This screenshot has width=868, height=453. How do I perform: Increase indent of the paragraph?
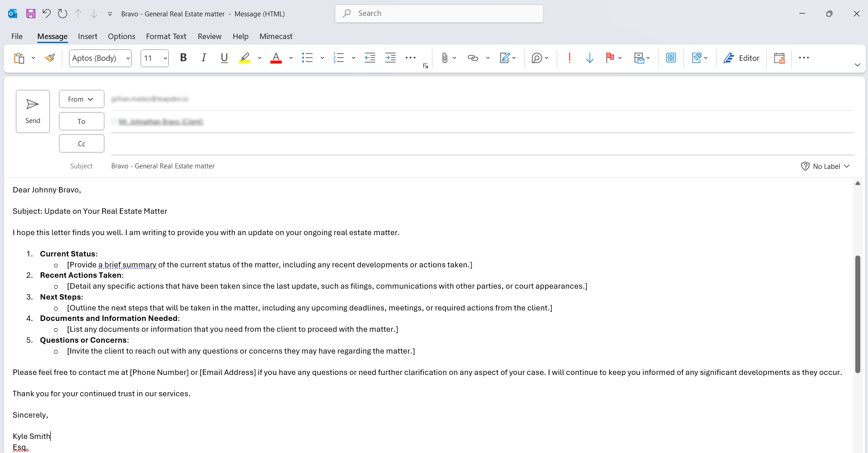[390, 58]
